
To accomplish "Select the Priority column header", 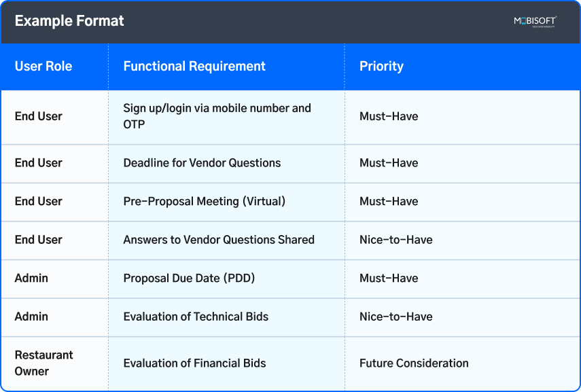I will (381, 67).
